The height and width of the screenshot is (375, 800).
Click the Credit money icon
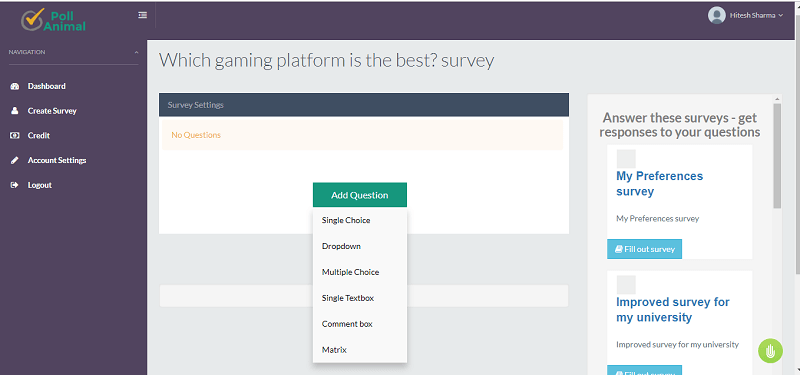click(15, 136)
